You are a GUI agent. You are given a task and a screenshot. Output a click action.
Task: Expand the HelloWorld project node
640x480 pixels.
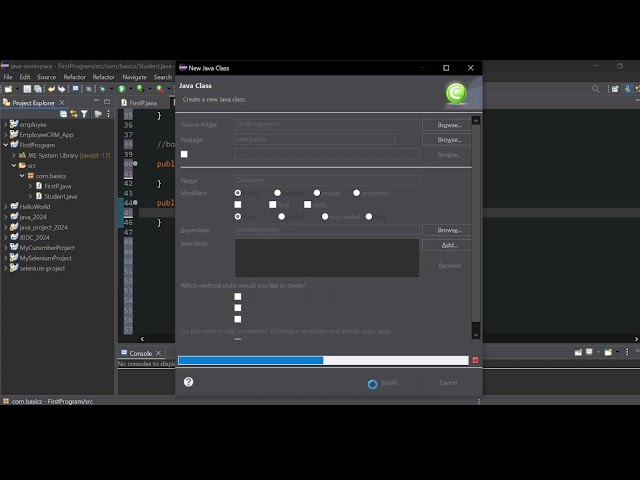(6, 207)
